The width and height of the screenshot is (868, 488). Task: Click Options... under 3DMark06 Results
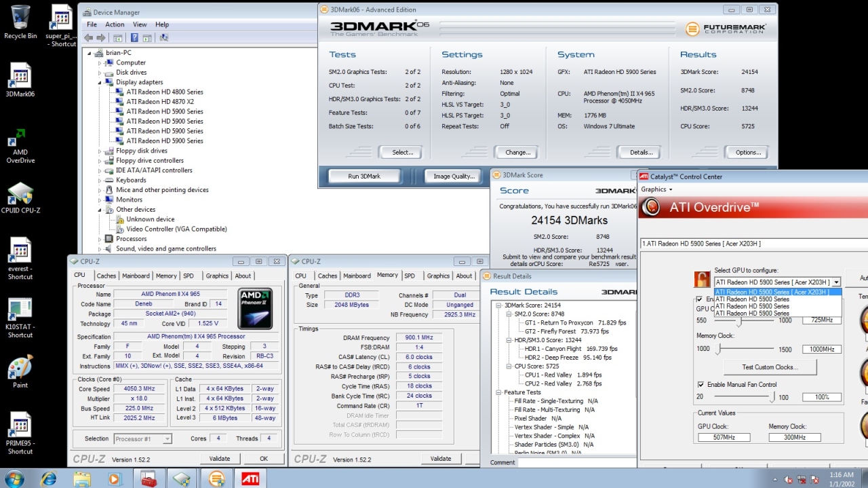[x=748, y=153]
